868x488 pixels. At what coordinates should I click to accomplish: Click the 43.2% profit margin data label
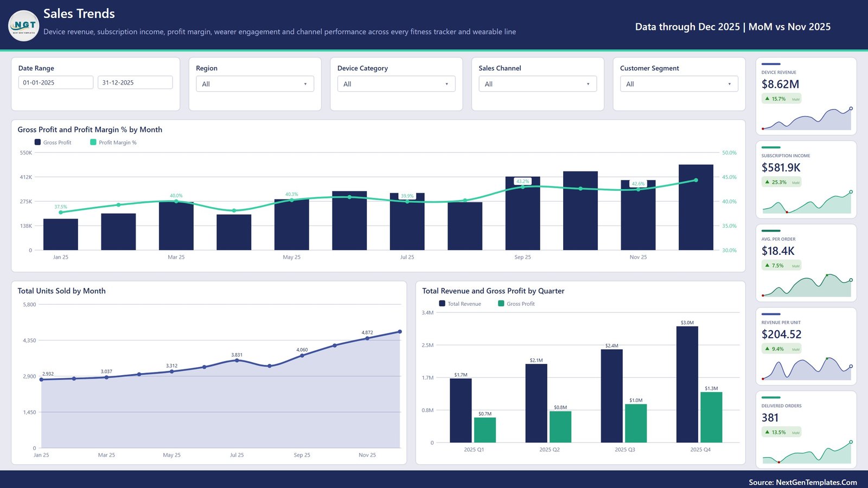523,181
